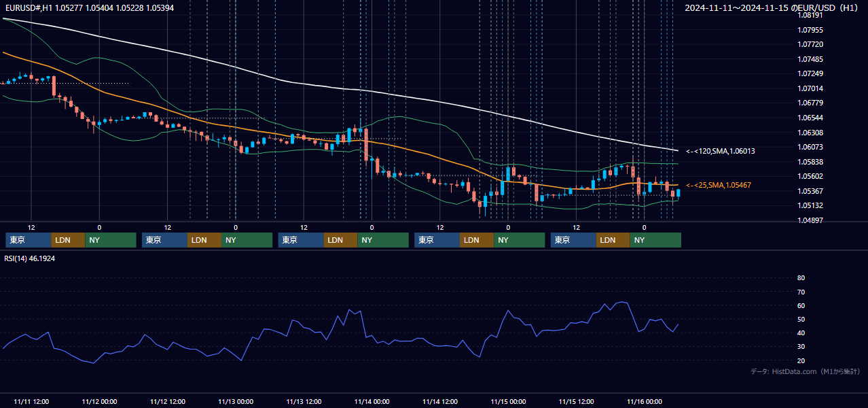Select the 120 SMA 1.06013 label
This screenshot has width=868, height=408.
click(x=720, y=151)
